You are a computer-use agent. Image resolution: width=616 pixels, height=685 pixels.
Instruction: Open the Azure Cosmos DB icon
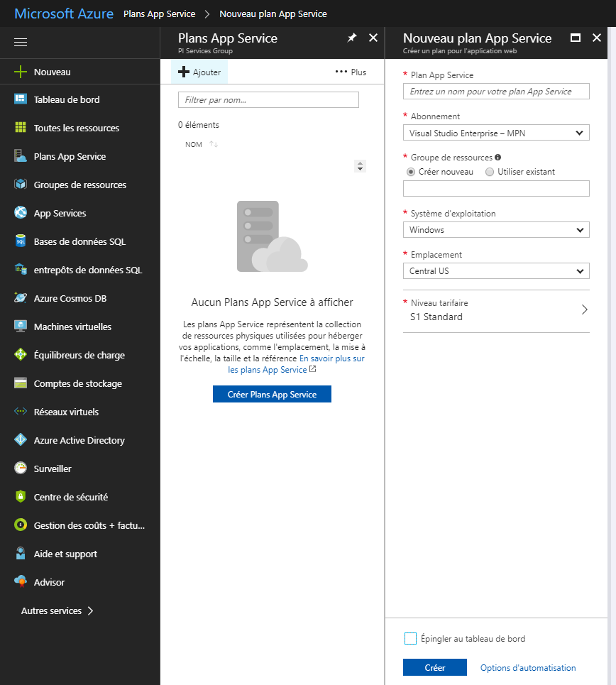21,298
